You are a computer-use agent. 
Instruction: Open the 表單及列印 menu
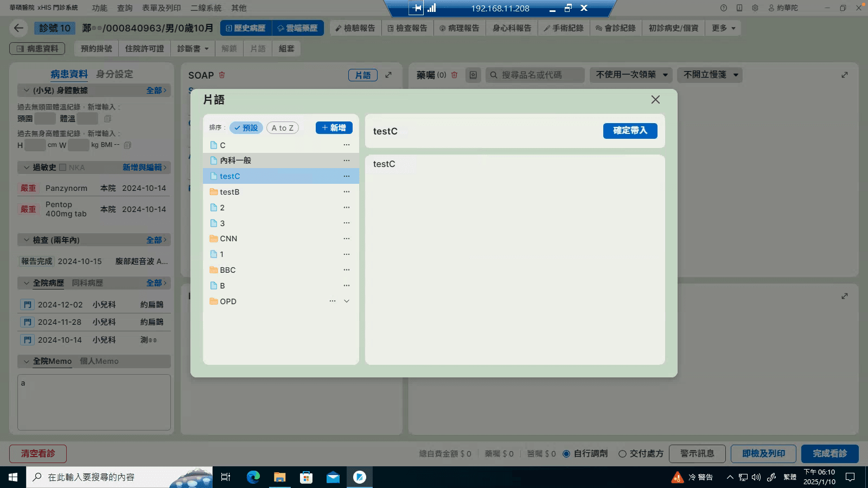coord(162,8)
